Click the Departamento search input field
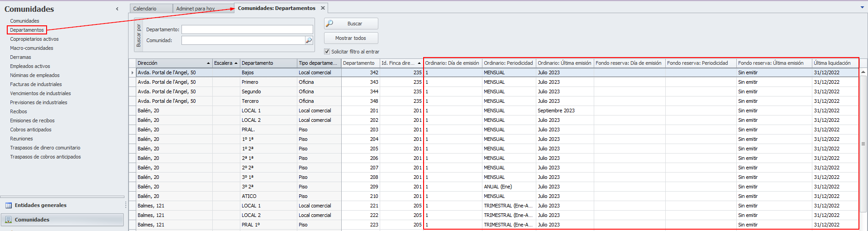This screenshot has width=868, height=231. [x=247, y=29]
